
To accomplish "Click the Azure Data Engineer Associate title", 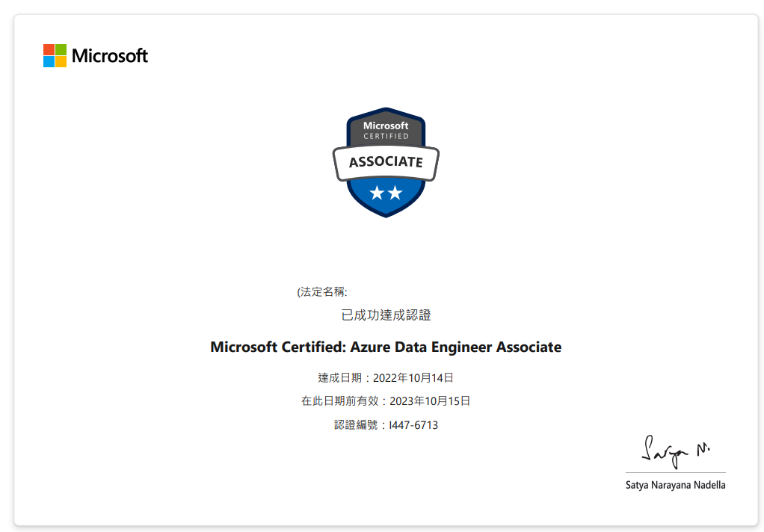I will coord(386,347).
